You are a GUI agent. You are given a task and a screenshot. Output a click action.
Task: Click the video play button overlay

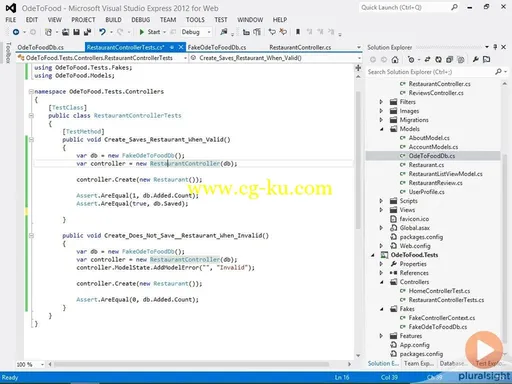point(484,350)
